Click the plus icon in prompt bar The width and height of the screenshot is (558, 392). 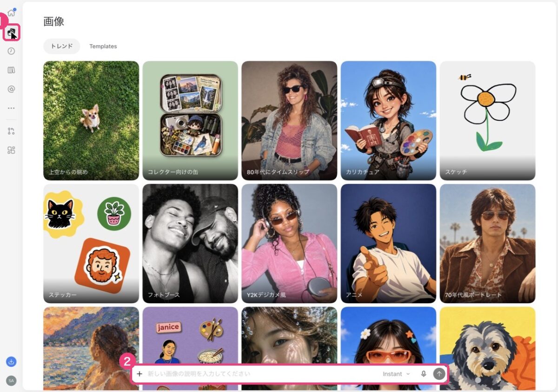[139, 374]
